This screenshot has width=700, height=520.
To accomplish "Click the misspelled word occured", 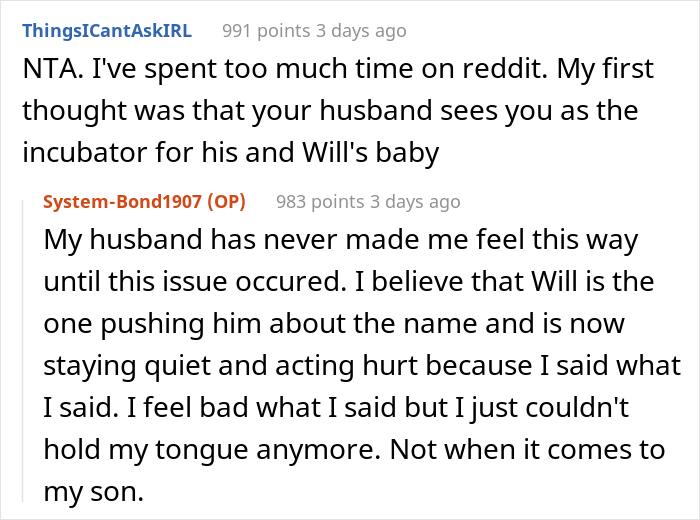I will 291,282.
